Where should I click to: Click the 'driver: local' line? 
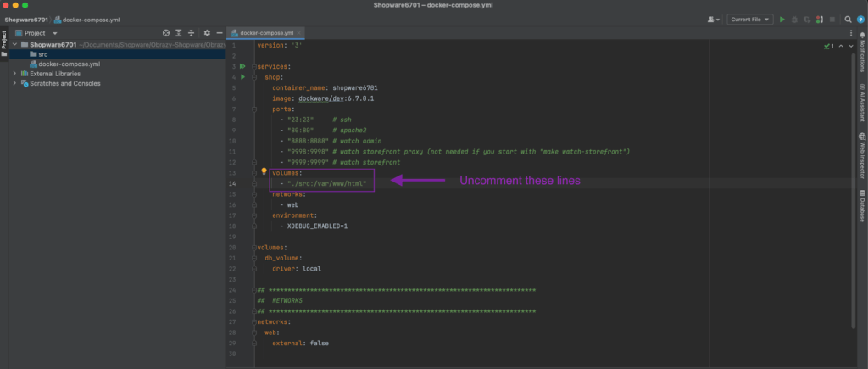pyautogui.click(x=297, y=269)
